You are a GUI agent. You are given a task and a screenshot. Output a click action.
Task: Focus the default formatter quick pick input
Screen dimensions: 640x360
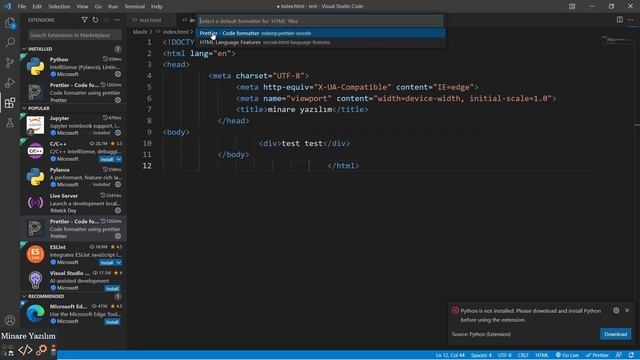click(320, 21)
